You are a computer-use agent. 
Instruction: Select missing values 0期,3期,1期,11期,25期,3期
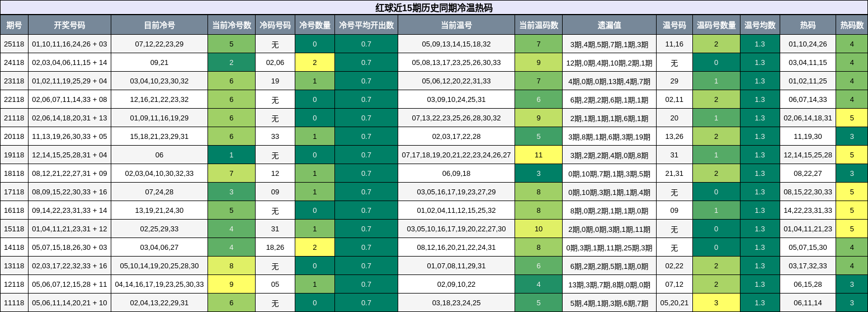click(x=609, y=247)
